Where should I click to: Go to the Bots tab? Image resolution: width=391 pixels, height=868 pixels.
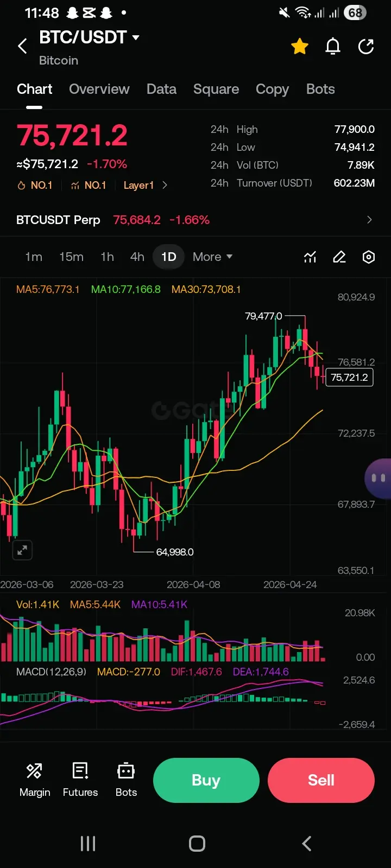tap(320, 89)
